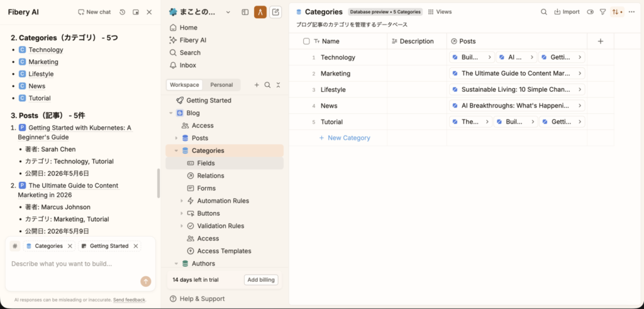This screenshot has height=309, width=644.
Task: Click search icon in Categories header
Action: (x=544, y=12)
